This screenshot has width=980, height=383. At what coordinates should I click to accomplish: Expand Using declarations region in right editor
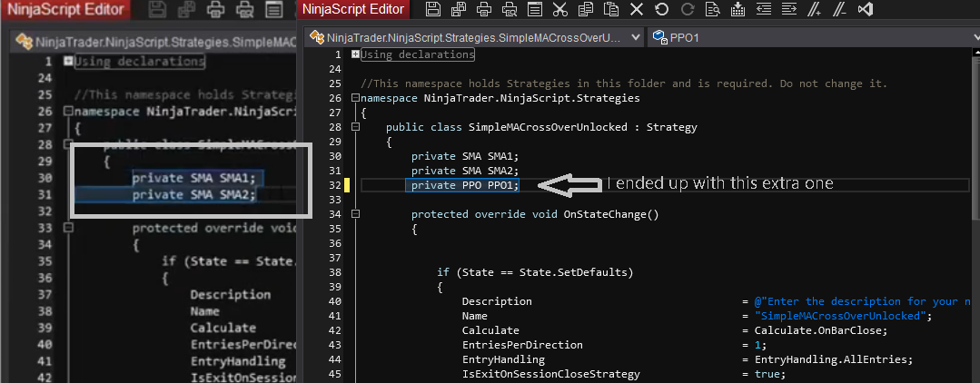tap(355, 54)
